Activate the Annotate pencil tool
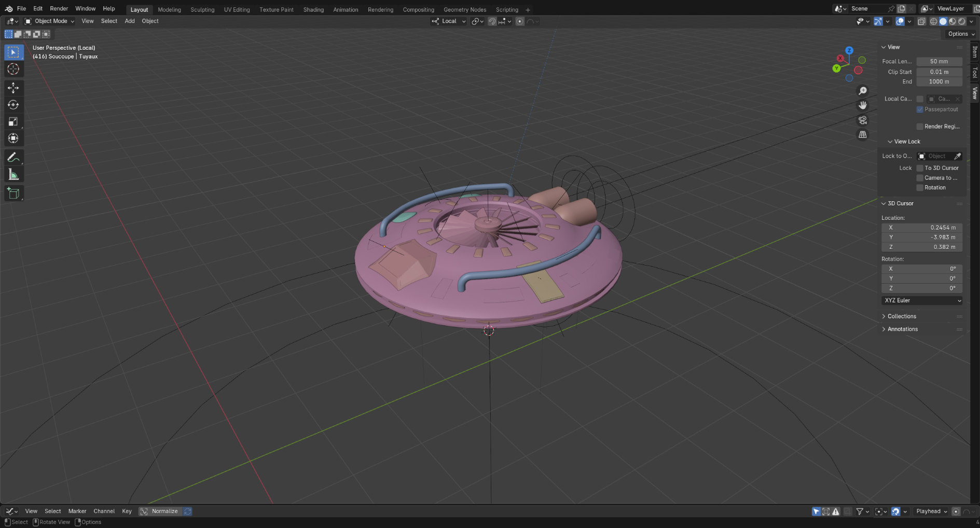Image resolution: width=980 pixels, height=528 pixels. [x=13, y=157]
